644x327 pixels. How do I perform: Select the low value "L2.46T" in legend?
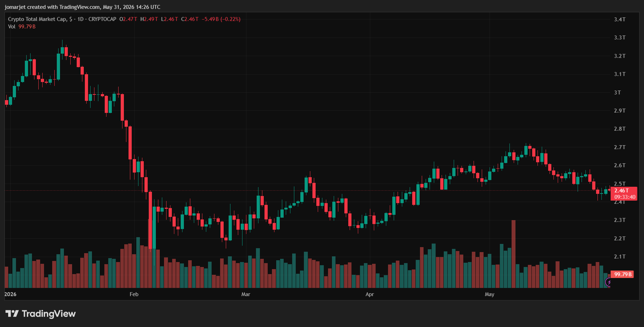170,19
